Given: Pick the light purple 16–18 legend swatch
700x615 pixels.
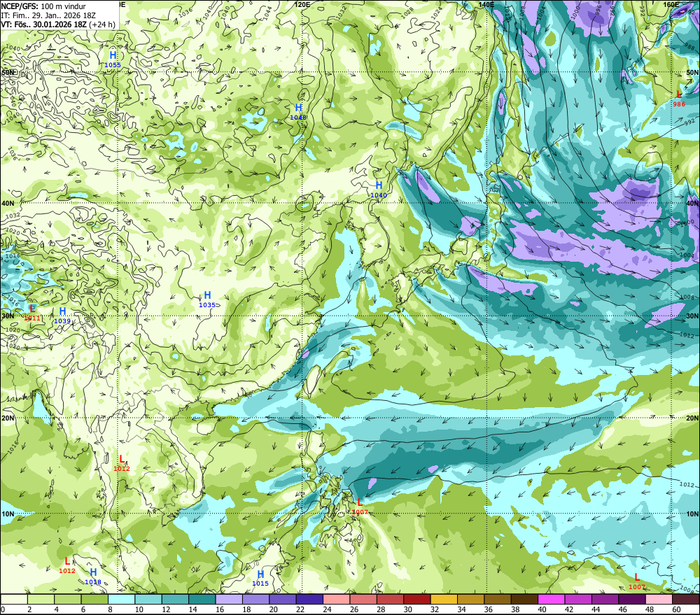Looking at the screenshot, I should click(x=229, y=599).
